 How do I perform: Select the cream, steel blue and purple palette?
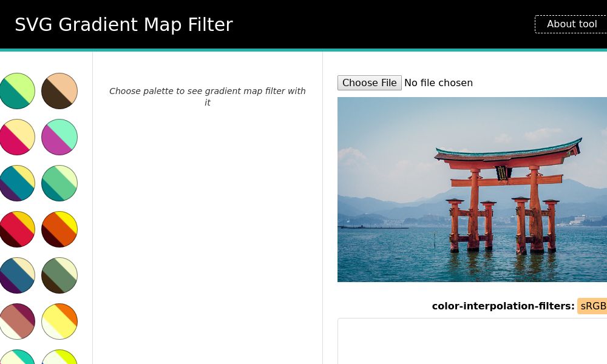click(17, 275)
